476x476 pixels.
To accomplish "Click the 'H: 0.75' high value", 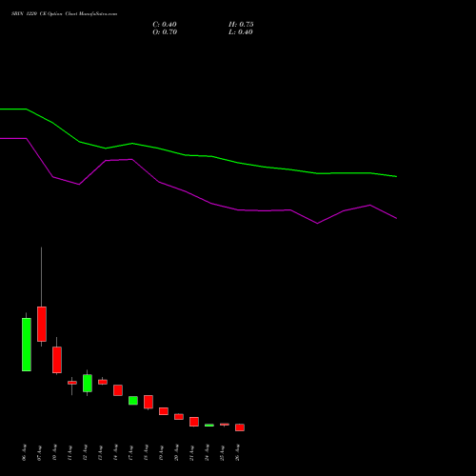I will click(241, 25).
